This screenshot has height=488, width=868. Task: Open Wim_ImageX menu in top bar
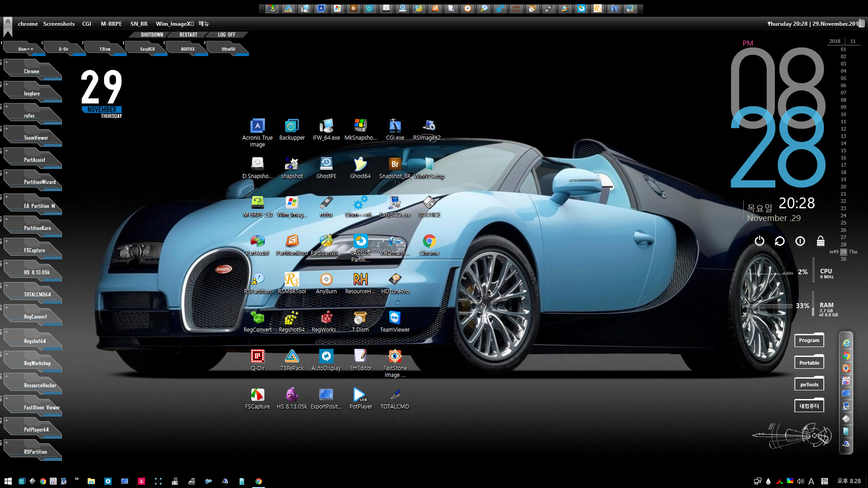175,23
